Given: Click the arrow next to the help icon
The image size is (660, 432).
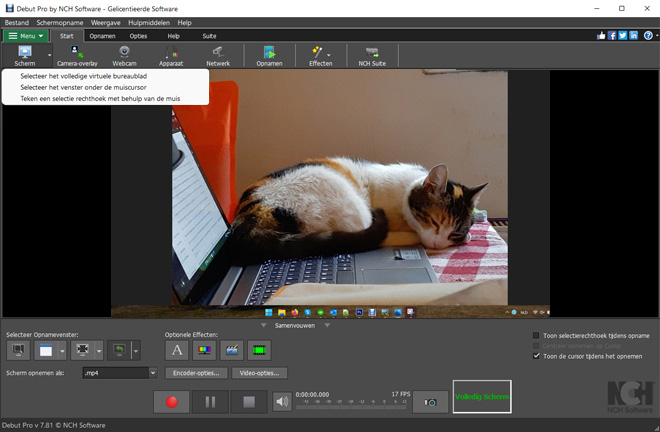Looking at the screenshot, I should [656, 36].
